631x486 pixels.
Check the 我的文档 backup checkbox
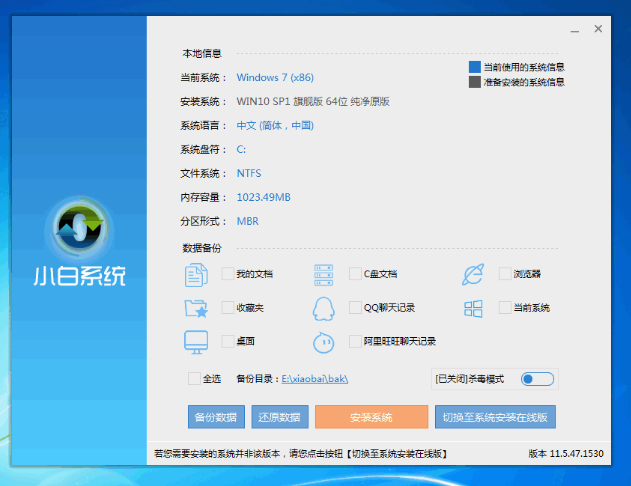[x=227, y=274]
